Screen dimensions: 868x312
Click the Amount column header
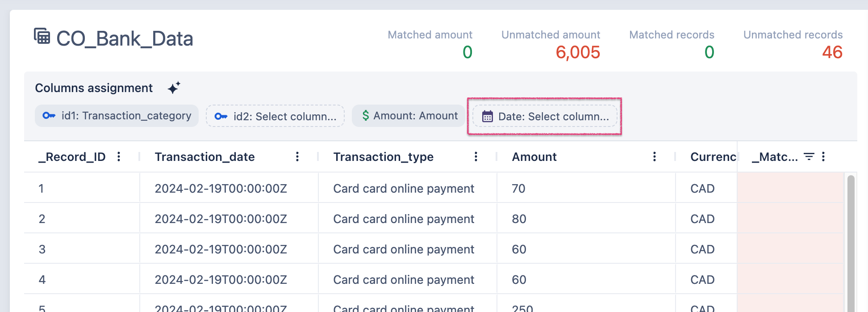coord(534,157)
